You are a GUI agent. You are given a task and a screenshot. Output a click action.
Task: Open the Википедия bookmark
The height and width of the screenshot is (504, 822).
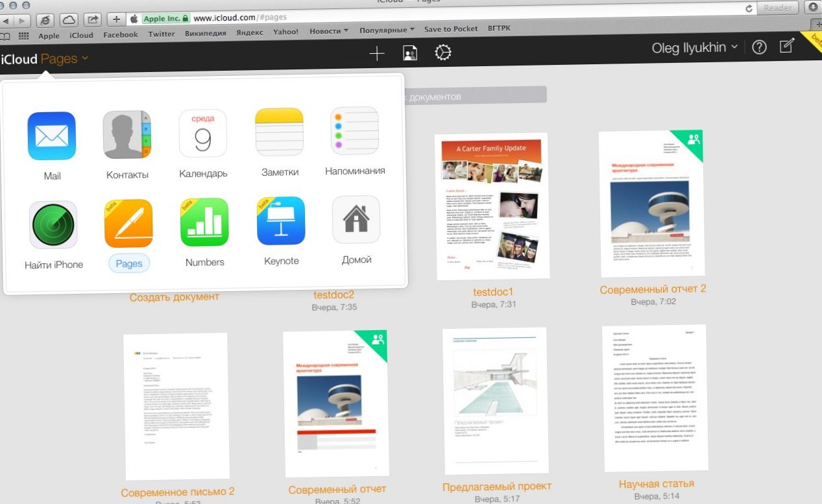pyautogui.click(x=205, y=33)
